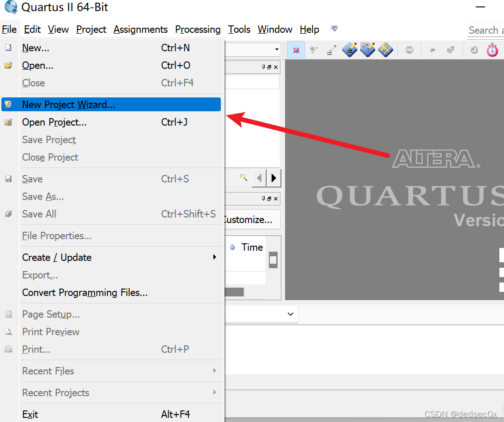Click the Customize... button
Viewport: 504px width, 422px height.
[252, 220]
